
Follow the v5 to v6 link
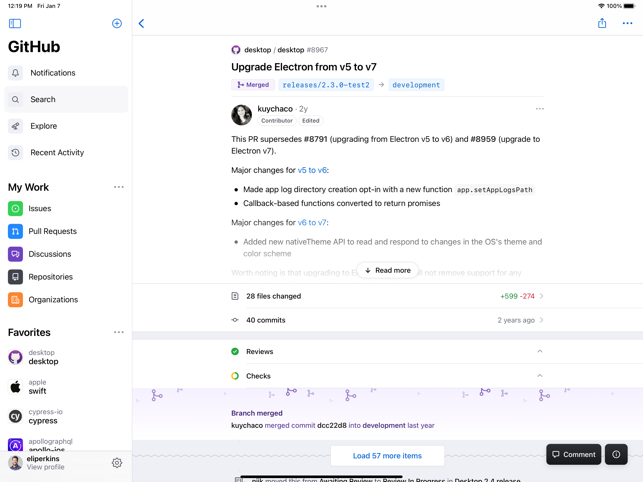[312, 170]
